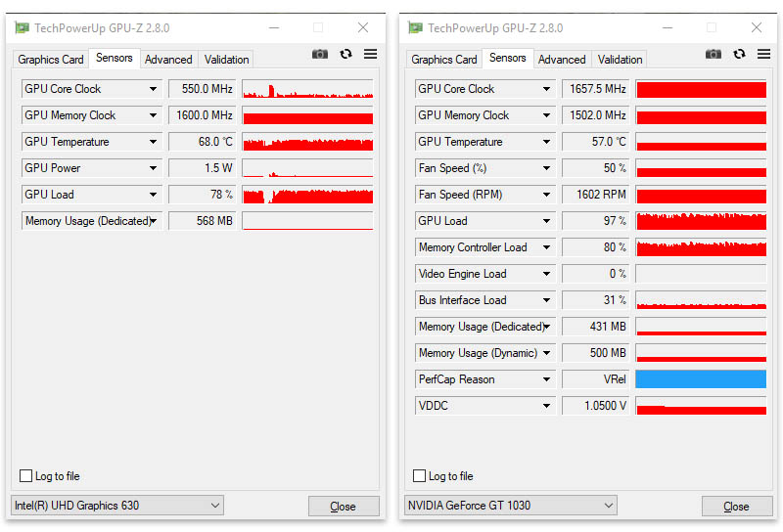Select Sensors tab in NVIDIA window

pyautogui.click(x=508, y=58)
